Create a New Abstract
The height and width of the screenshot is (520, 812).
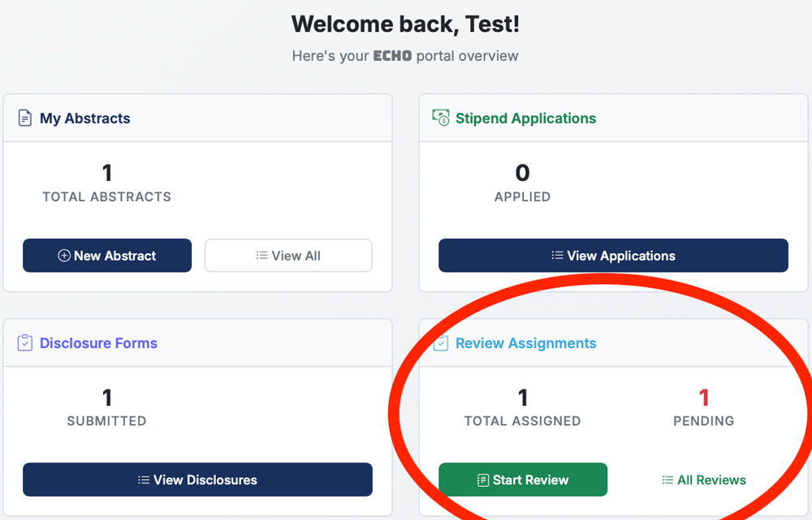[107, 256]
